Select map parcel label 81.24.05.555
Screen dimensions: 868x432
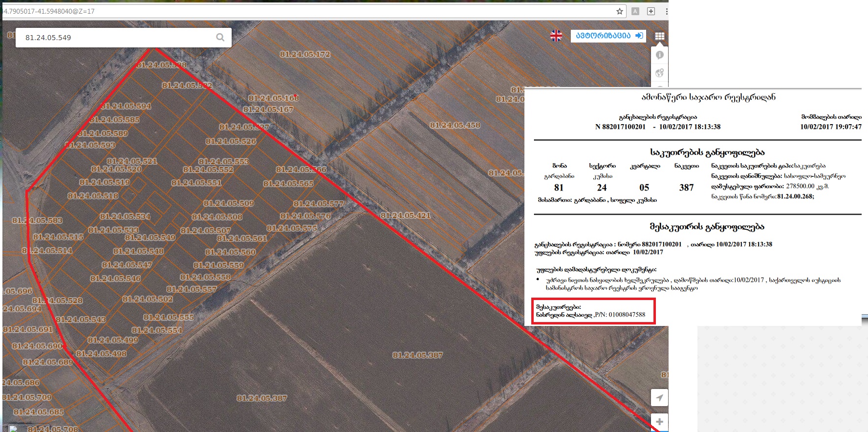click(169, 317)
